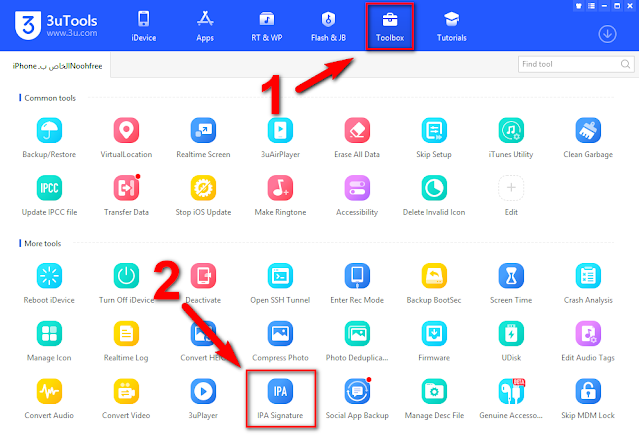Open the Edit Audio Tags tool
Image resolution: width=639 pixels, height=438 pixels.
588,333
